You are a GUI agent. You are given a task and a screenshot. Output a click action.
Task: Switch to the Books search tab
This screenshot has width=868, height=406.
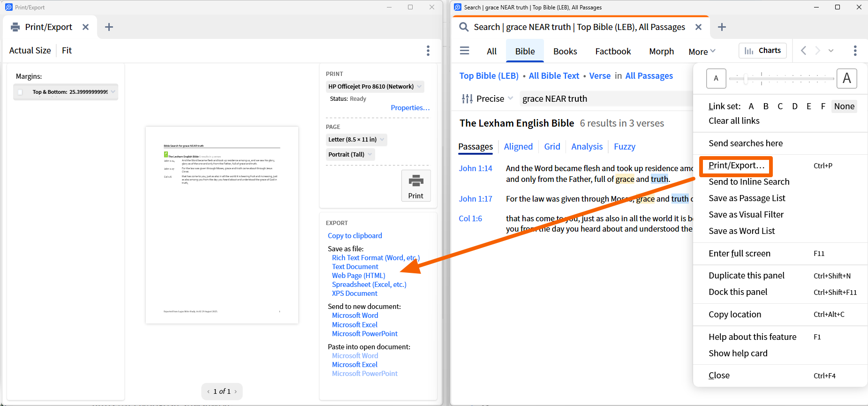(565, 52)
